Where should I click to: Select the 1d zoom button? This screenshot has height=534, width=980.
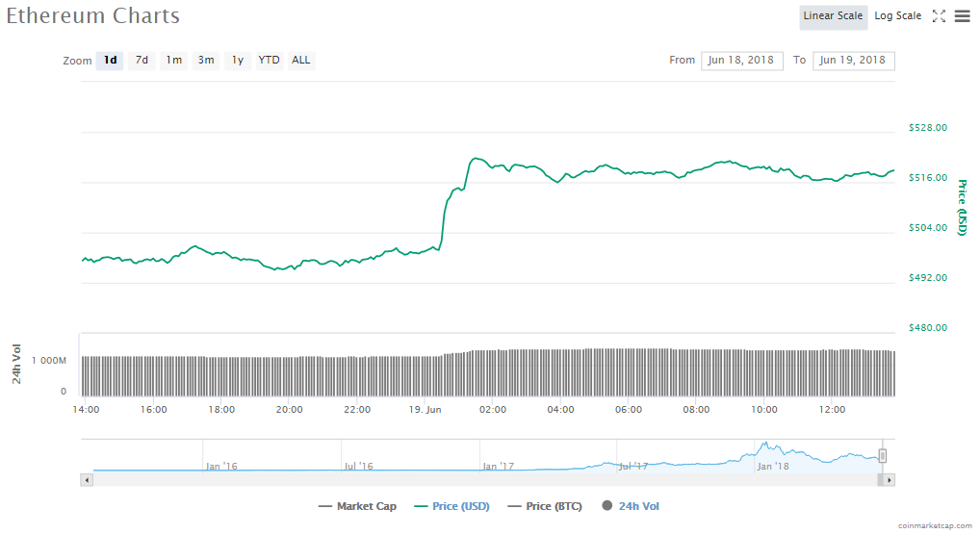[x=110, y=61]
